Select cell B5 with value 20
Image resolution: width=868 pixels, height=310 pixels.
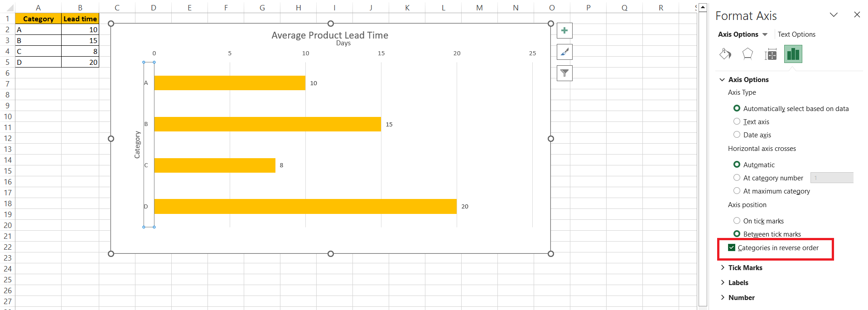[80, 62]
